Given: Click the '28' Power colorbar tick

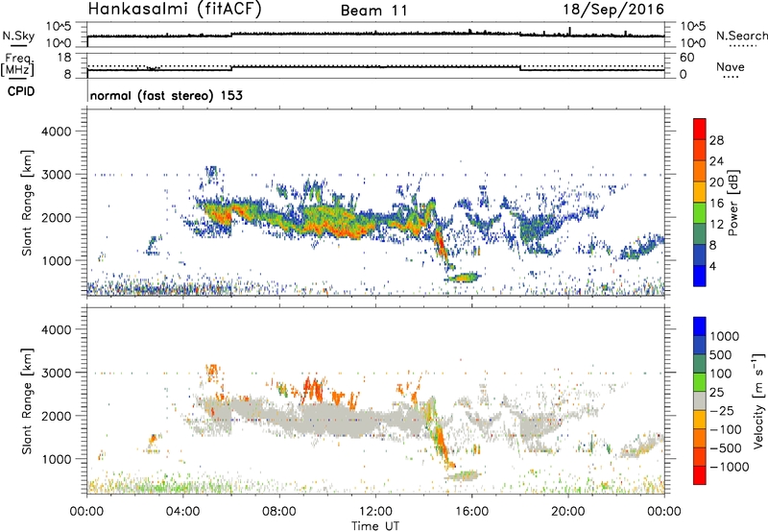Looking at the screenshot, I should pos(716,140).
